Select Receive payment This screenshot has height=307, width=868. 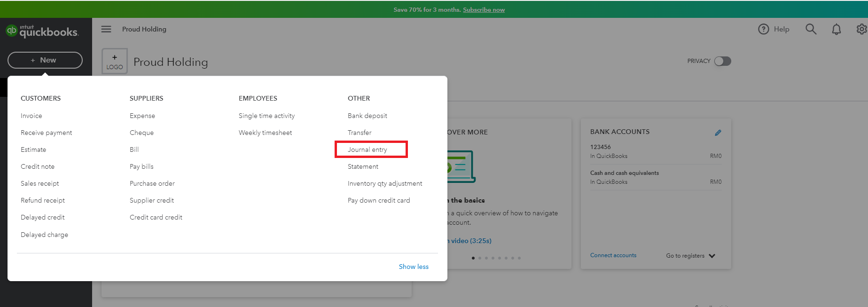(47, 133)
